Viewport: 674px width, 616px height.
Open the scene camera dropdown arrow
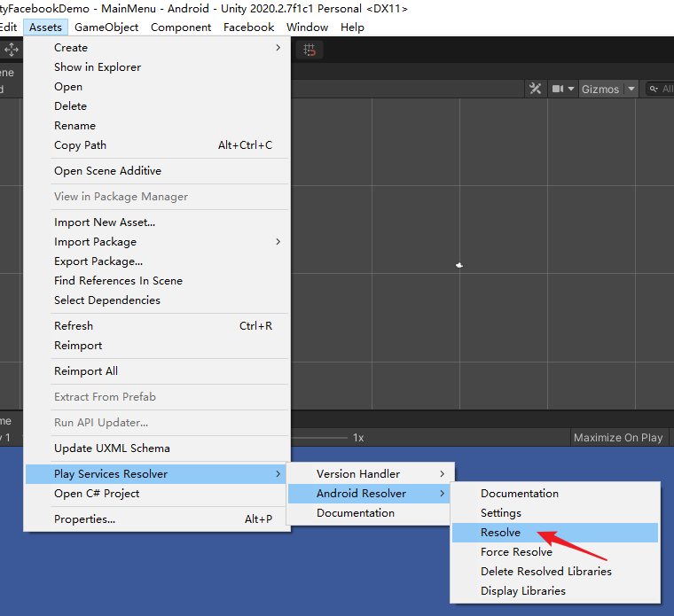click(x=571, y=89)
